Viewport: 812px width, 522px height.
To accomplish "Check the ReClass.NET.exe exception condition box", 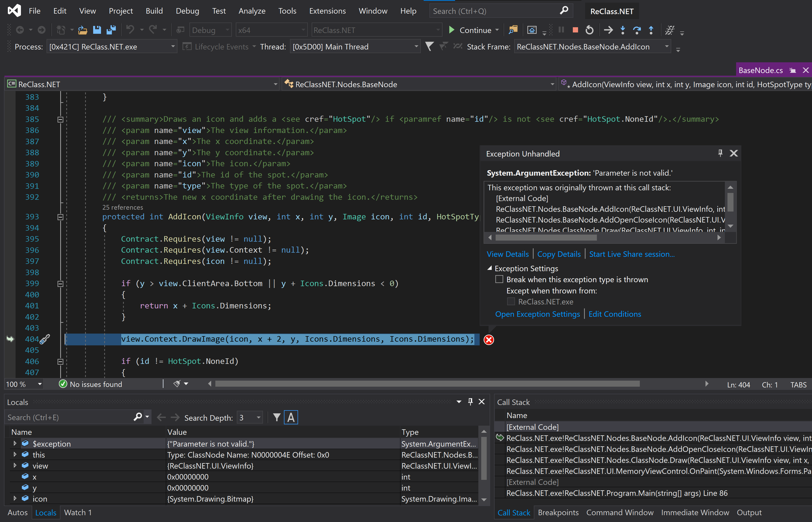I will pyautogui.click(x=511, y=301).
